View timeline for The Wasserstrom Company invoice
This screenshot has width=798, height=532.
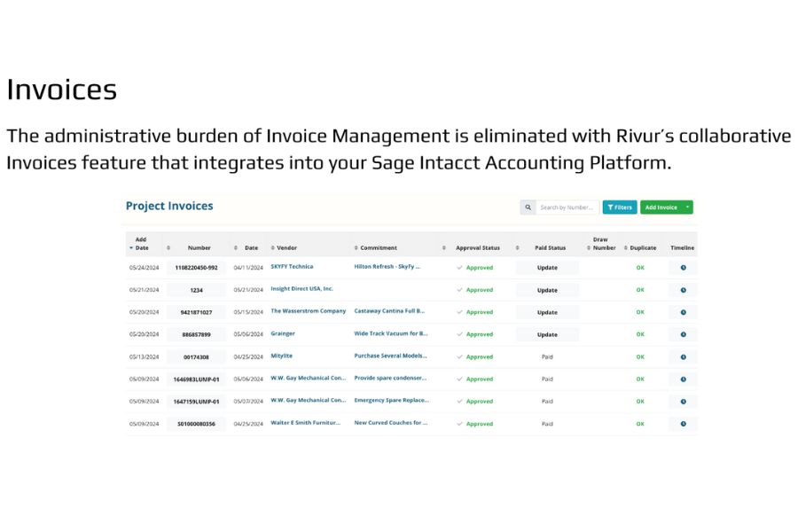click(x=683, y=312)
